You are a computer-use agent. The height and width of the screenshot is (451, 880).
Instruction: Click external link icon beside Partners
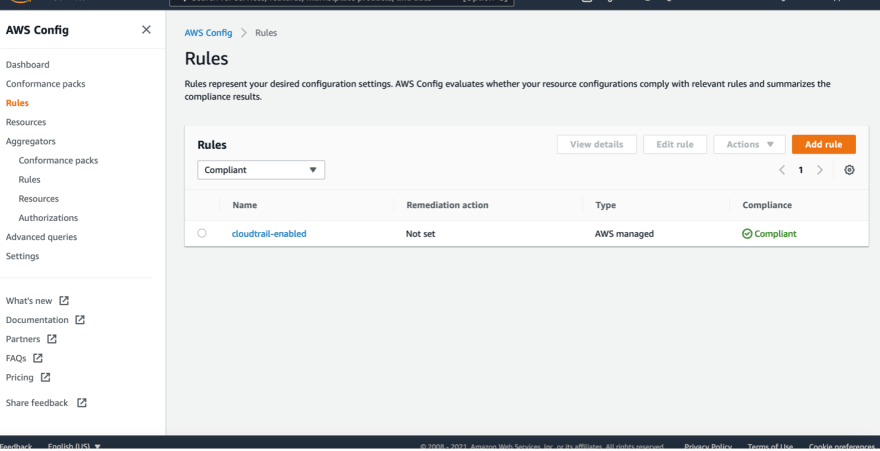[52, 339]
